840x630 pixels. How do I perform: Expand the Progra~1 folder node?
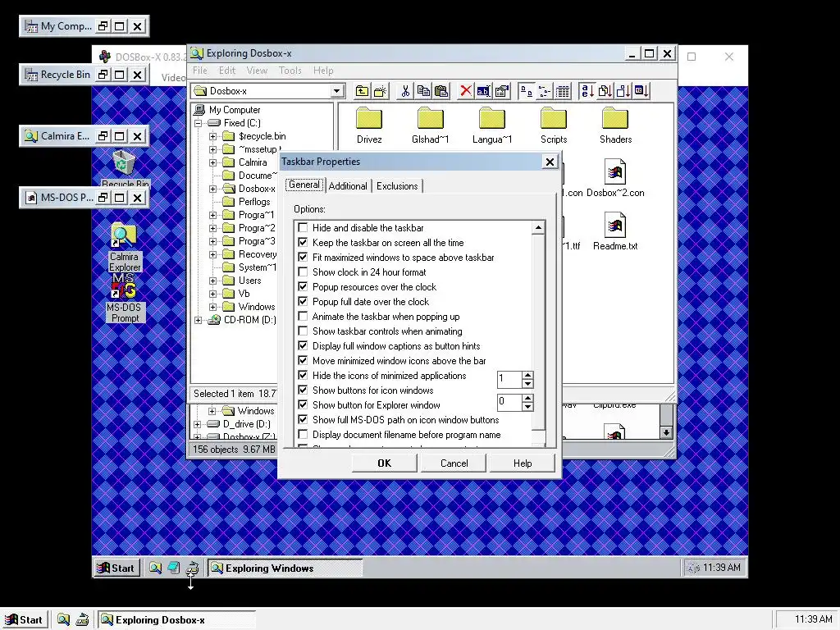point(212,215)
